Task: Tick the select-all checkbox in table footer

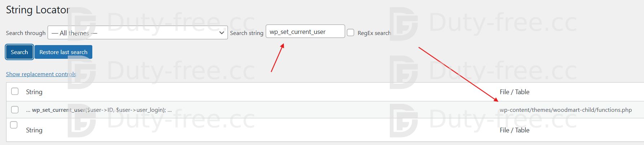Action: (14, 125)
